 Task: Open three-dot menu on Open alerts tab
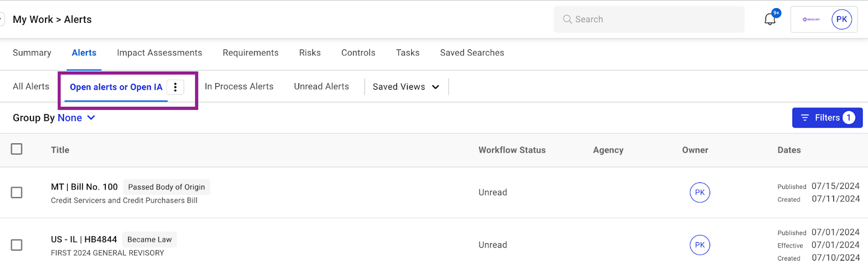tap(175, 87)
